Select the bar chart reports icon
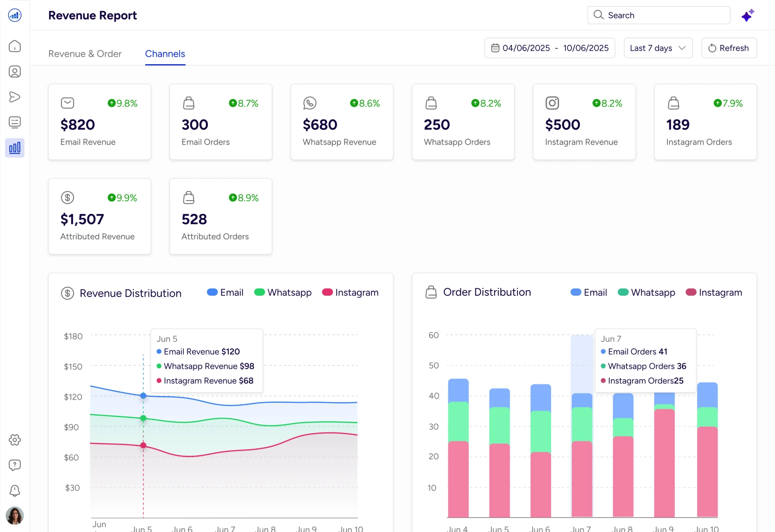 15,148
